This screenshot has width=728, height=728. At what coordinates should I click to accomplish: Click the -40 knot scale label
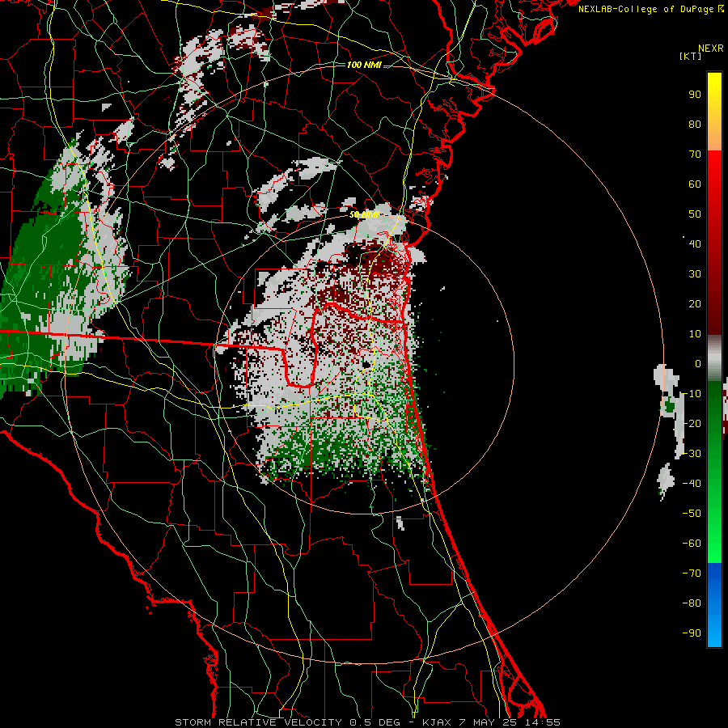[692, 484]
